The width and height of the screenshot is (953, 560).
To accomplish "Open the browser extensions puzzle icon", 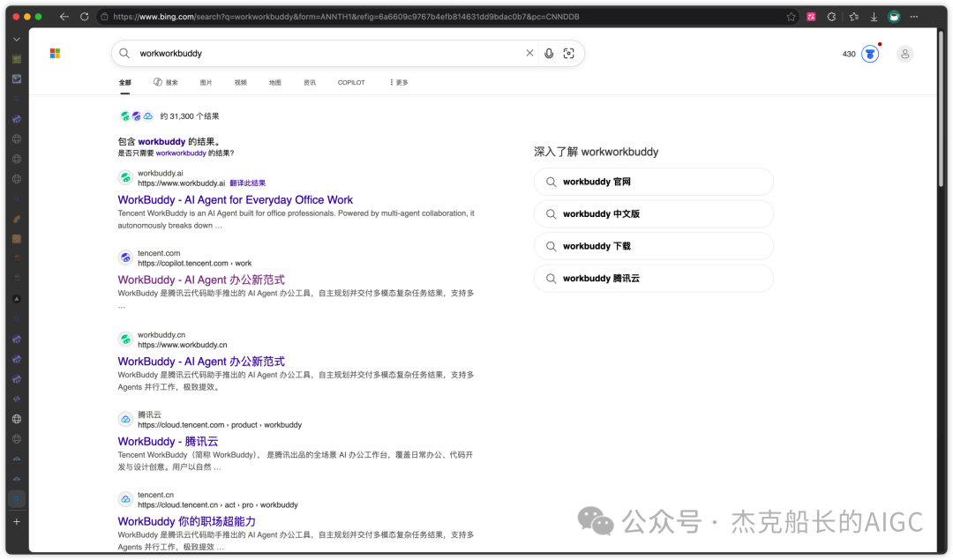I will [x=831, y=17].
